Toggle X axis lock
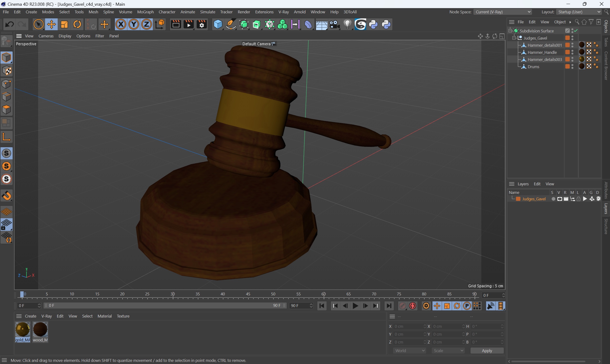Viewport: 610px width, 364px height. (121, 24)
